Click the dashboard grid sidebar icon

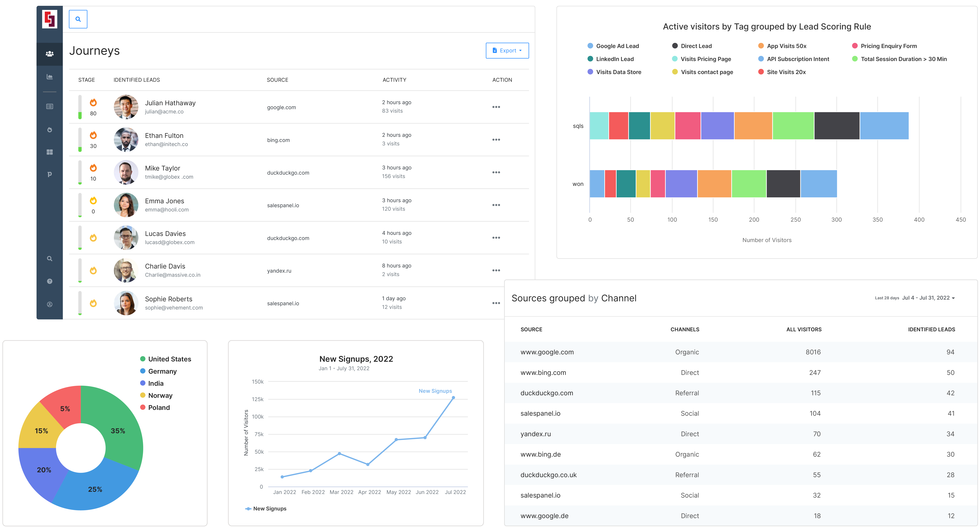[x=49, y=152]
